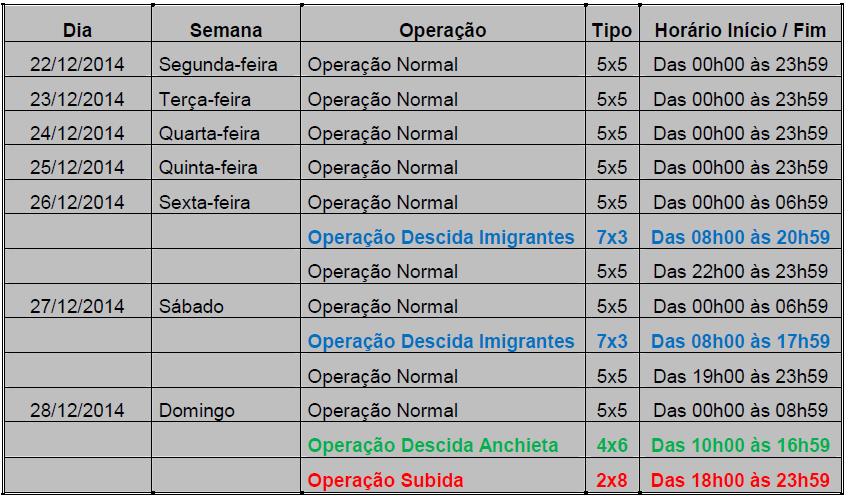Click the "Das 10h00 às 16h59" time cell
Image resolution: width=849 pixels, height=498 pixels.
[x=740, y=445]
